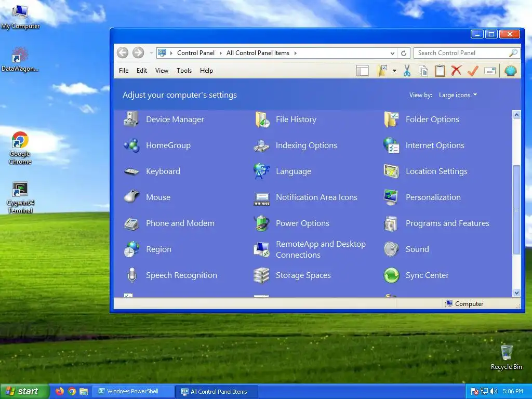Click the Properties toolbar icon
The image size is (532, 399).
pyautogui.click(x=489, y=71)
